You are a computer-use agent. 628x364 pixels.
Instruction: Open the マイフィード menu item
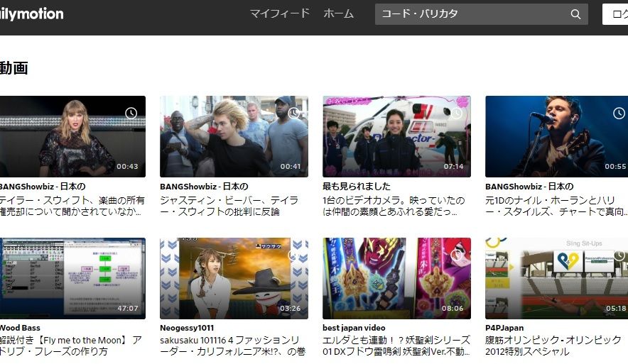280,13
